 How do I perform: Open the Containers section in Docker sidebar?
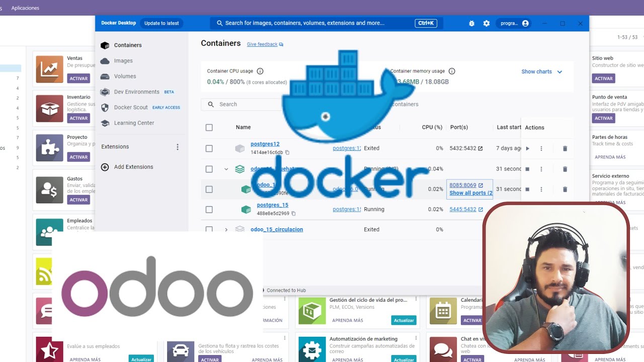(121, 45)
